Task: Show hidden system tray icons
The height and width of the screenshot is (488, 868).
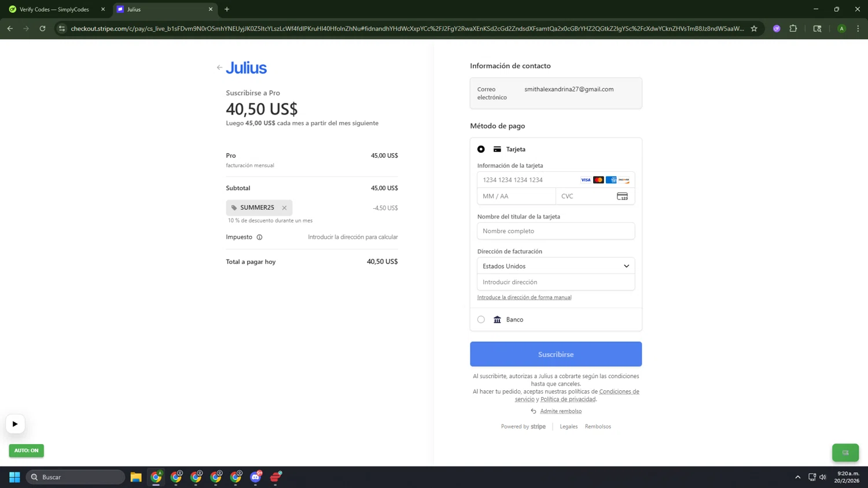Action: pyautogui.click(x=797, y=477)
